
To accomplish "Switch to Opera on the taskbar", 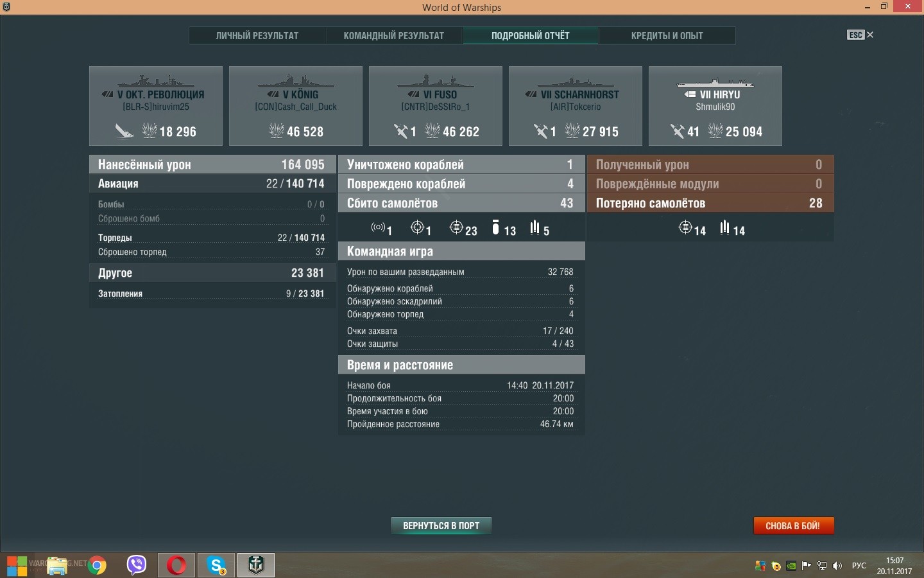I will [x=176, y=566].
